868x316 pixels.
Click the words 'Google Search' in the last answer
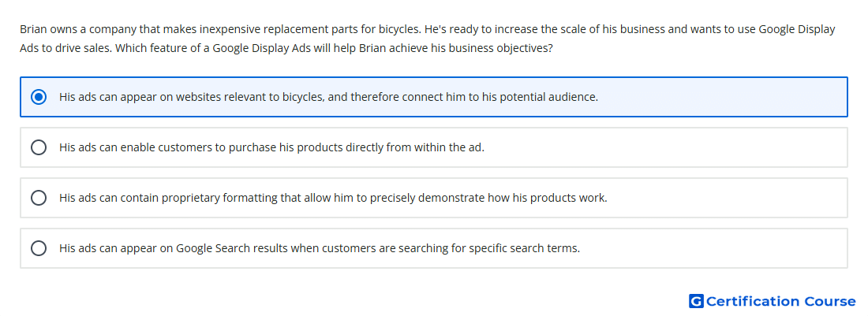[213, 248]
